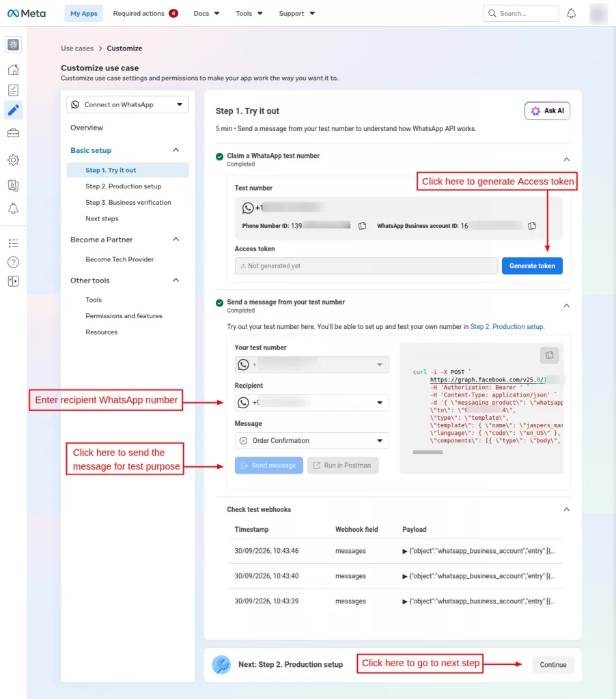The width and height of the screenshot is (616, 699).
Task: Open Your test number dropdown
Action: pos(311,365)
